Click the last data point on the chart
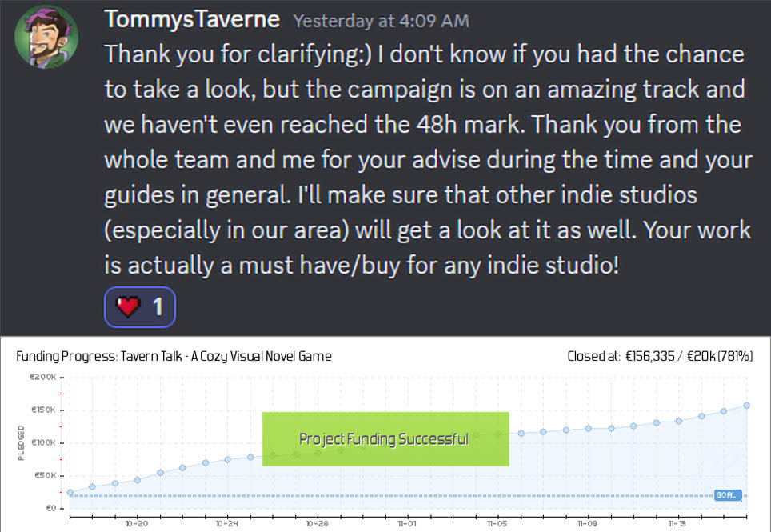Screen dimensions: 771x532 click(x=746, y=406)
